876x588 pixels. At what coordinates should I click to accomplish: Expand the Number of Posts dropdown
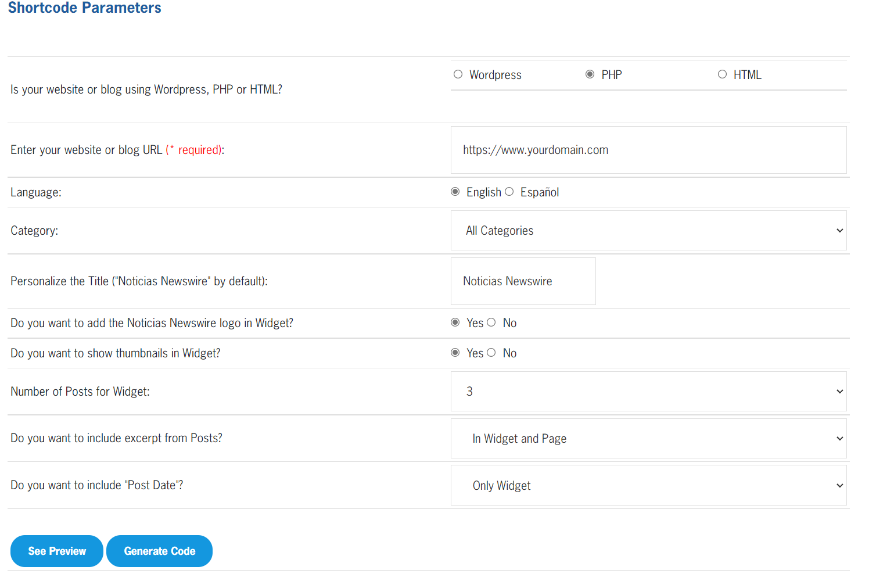648,392
